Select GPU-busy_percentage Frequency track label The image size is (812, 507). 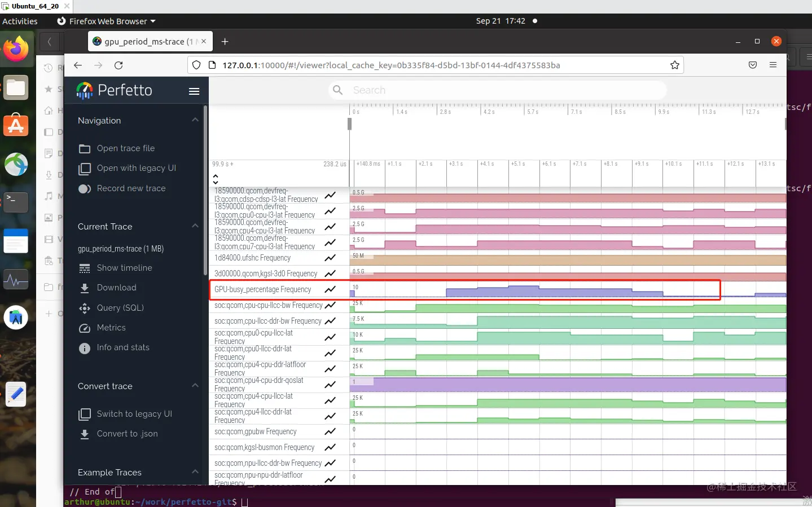[262, 289]
